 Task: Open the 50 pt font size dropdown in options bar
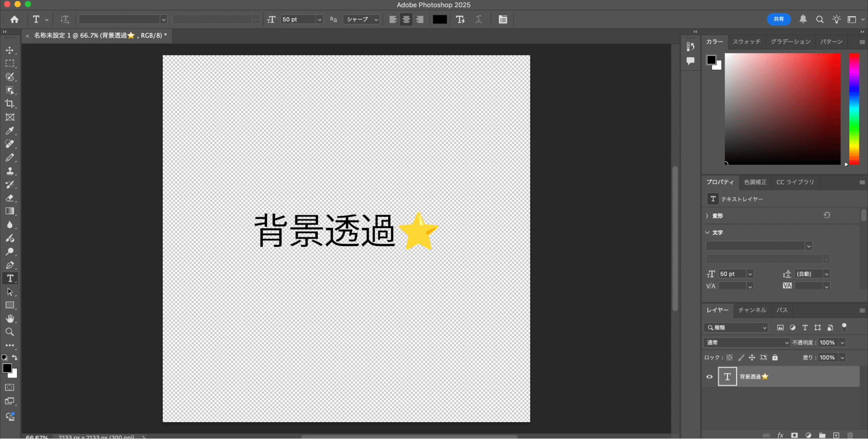pyautogui.click(x=320, y=20)
